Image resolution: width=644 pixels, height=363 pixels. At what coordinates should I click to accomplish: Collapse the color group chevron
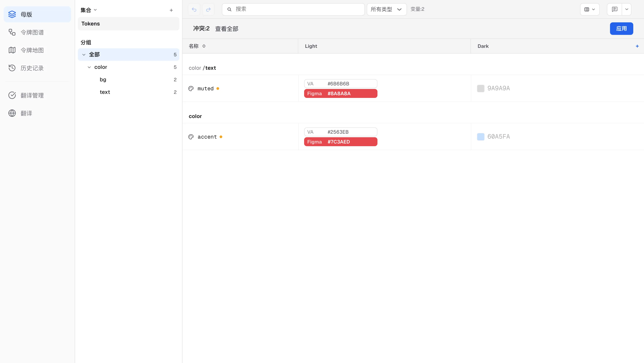pyautogui.click(x=89, y=67)
